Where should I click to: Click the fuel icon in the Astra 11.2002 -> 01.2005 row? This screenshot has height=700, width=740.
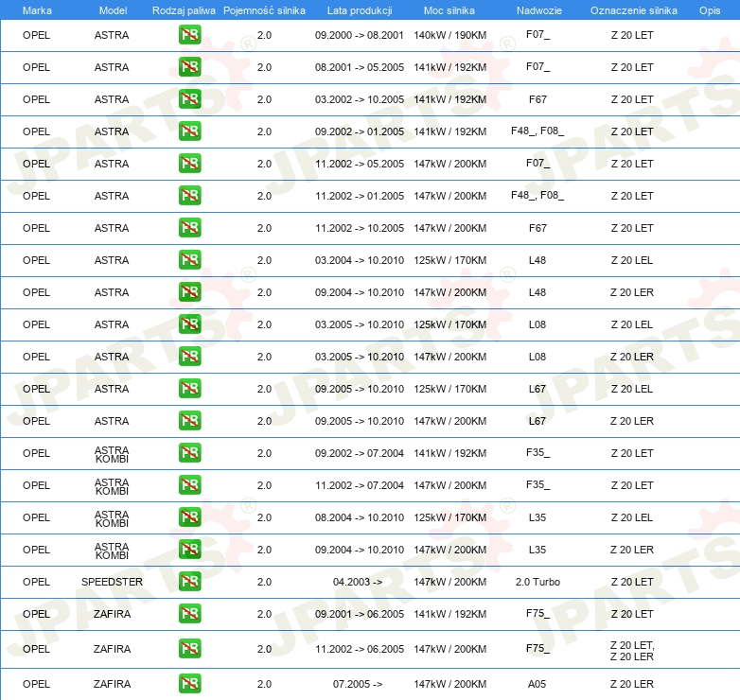pos(189,195)
